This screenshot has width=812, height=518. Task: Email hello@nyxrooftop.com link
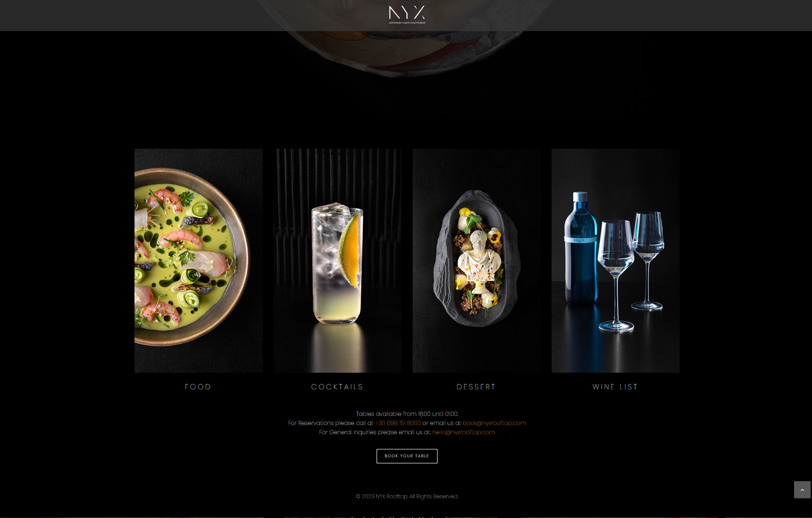(463, 432)
